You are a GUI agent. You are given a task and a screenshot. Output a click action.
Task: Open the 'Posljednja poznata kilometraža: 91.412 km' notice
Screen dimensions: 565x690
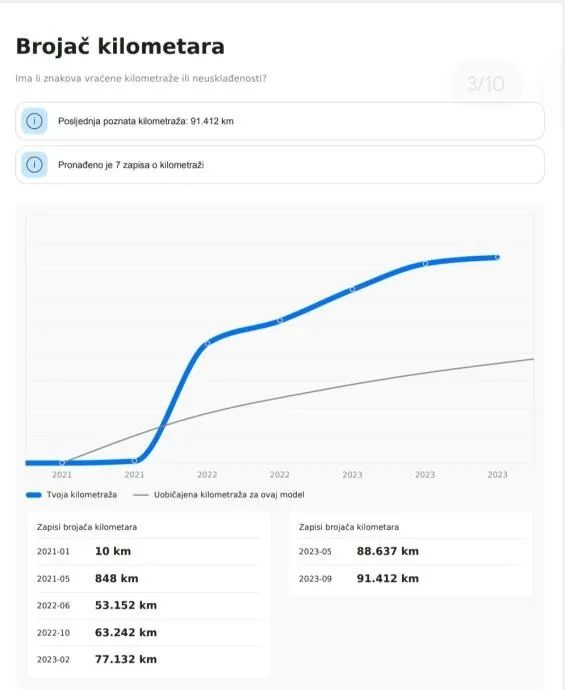click(280, 121)
